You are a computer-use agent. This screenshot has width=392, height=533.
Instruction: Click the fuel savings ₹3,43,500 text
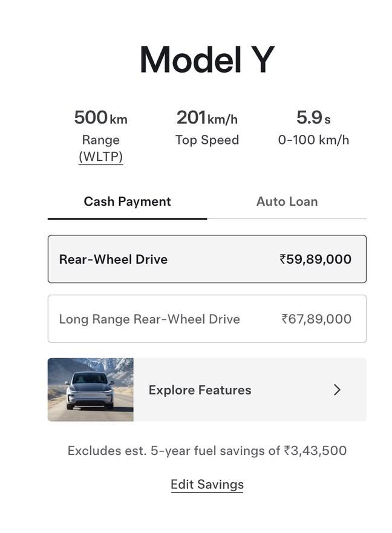[315, 451]
